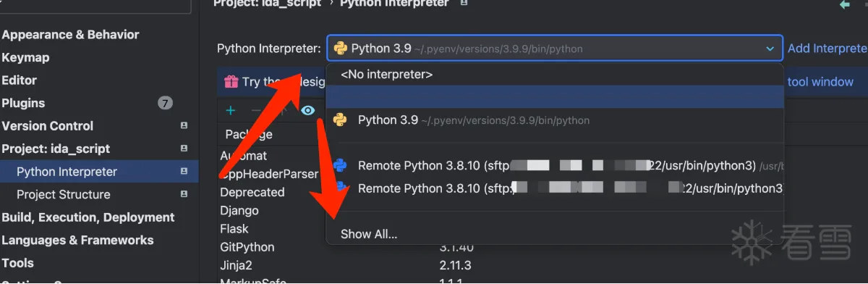Open Languages & Frameworks settings
This screenshot has height=284, width=868.
(x=77, y=240)
